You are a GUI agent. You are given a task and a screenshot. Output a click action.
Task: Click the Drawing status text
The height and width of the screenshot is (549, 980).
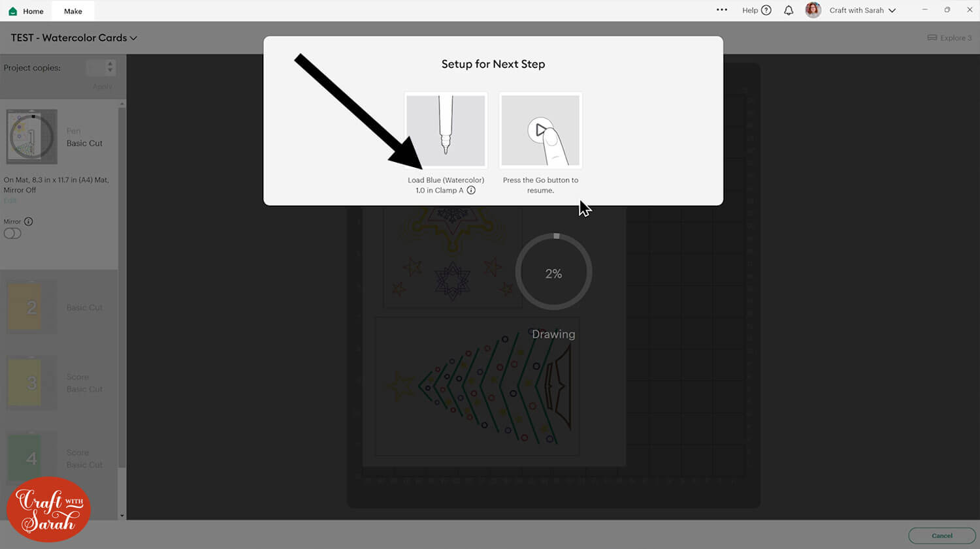[x=553, y=334]
